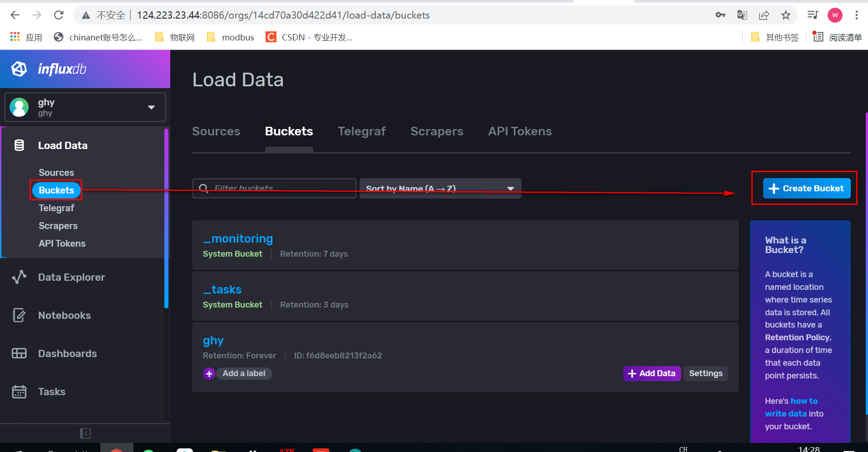Open Tasks using its calendar sidebar icon

(19, 391)
